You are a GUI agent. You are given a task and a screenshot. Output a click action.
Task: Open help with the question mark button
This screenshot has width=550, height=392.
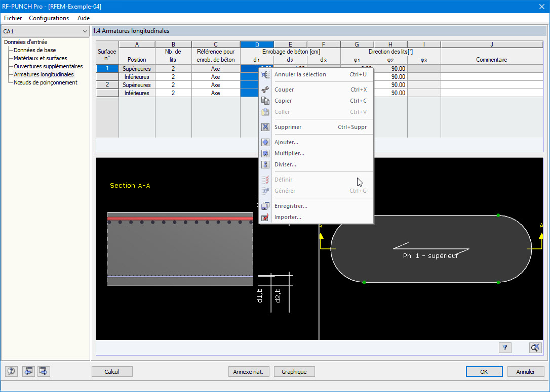[x=11, y=371]
